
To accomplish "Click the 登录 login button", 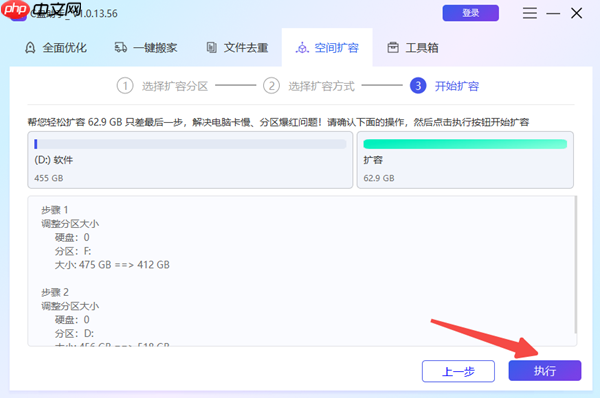I will pos(471,13).
